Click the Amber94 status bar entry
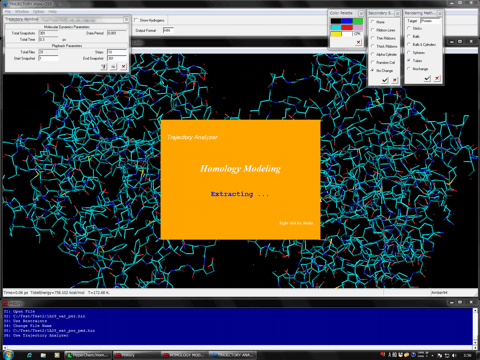This screenshot has height=360, width=480. click(439, 292)
